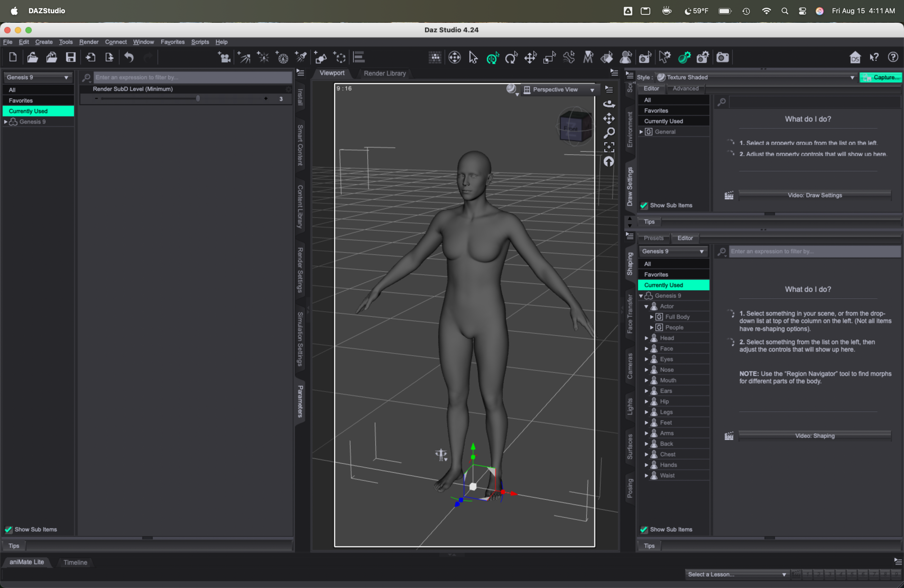Expand the Head region in Shaping

(646, 338)
